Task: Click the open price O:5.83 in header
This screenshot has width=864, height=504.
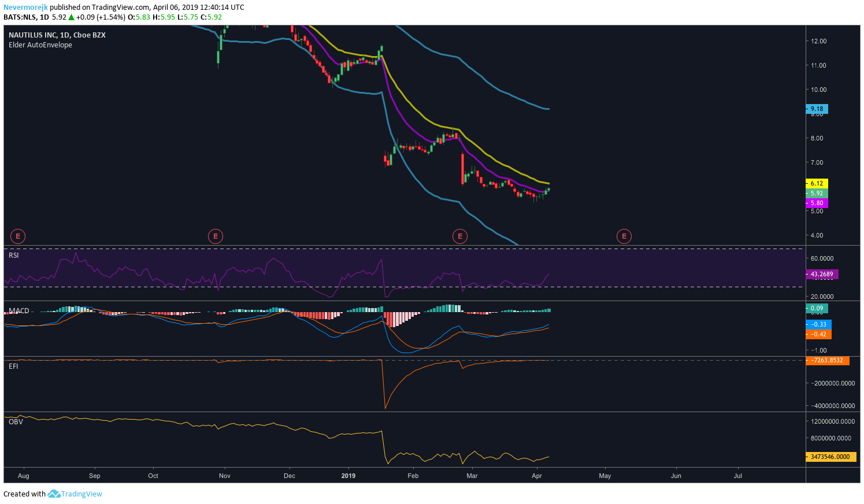Action: tap(139, 17)
